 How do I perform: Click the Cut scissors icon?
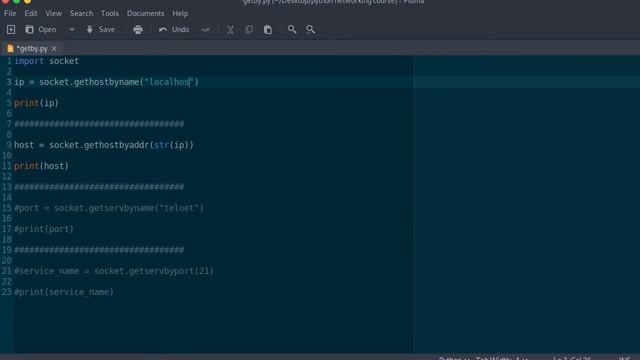pos(230,29)
